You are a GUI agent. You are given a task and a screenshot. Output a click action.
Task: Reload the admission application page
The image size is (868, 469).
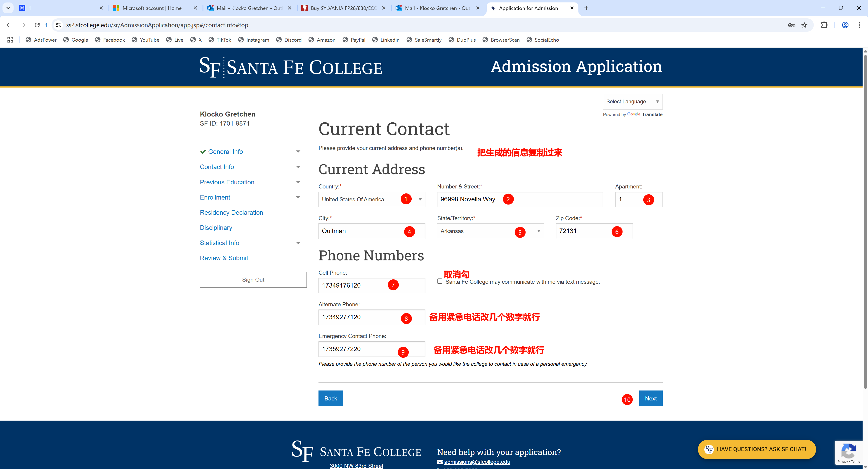[x=37, y=25]
